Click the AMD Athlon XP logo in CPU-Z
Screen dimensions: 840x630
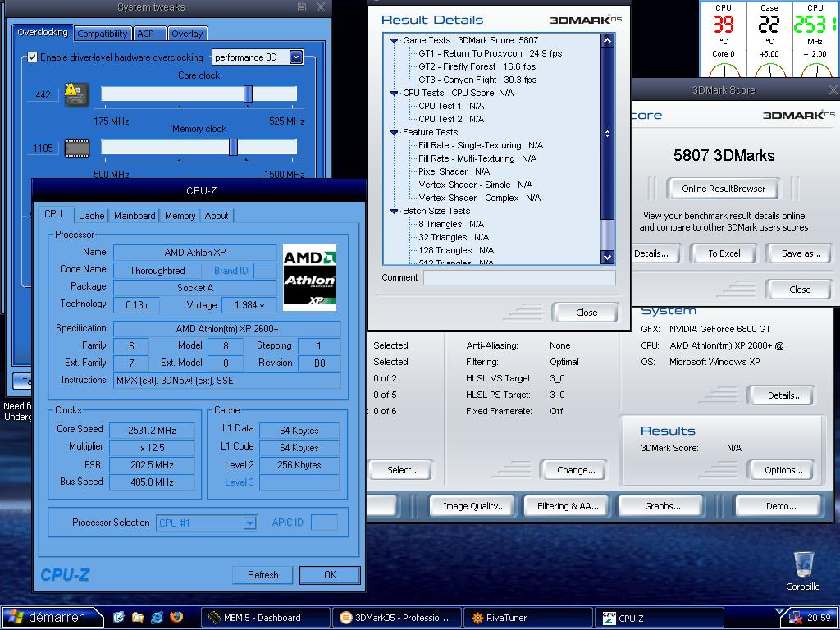pos(309,277)
